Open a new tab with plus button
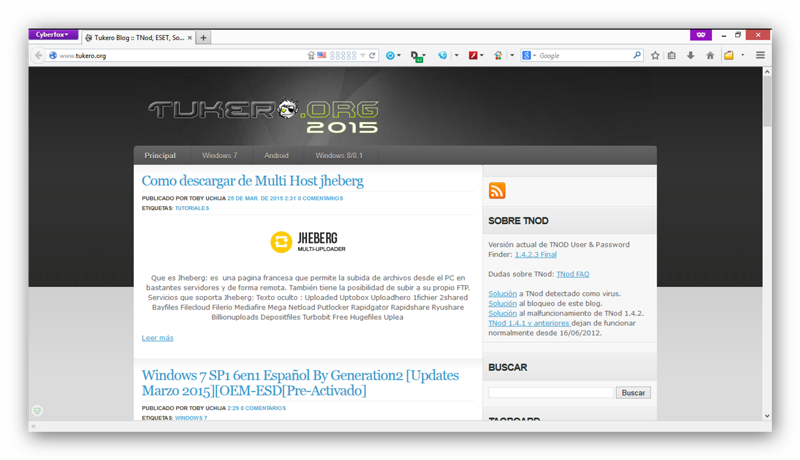 pyautogui.click(x=203, y=38)
